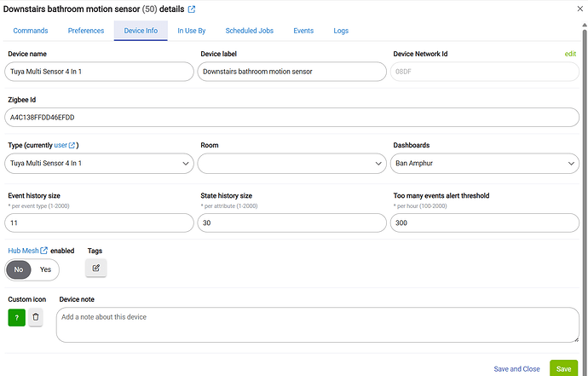This screenshot has height=376, width=588.
Task: Click into the Device note text area
Action: [317, 325]
